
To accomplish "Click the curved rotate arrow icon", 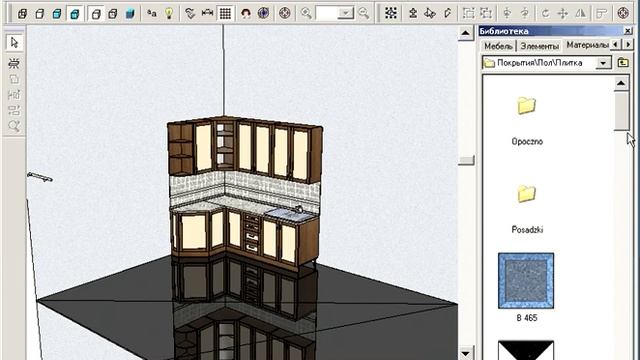I will (545, 13).
